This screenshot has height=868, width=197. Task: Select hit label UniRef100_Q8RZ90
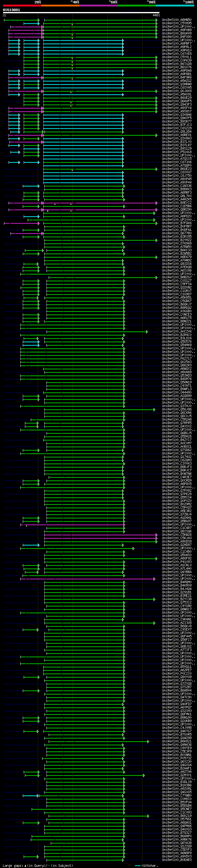[x=177, y=210]
